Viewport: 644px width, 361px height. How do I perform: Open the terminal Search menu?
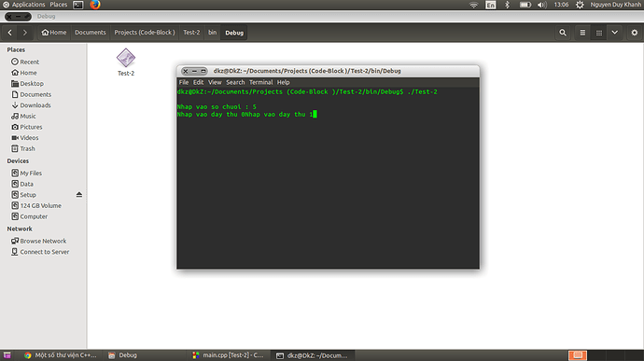click(x=235, y=82)
